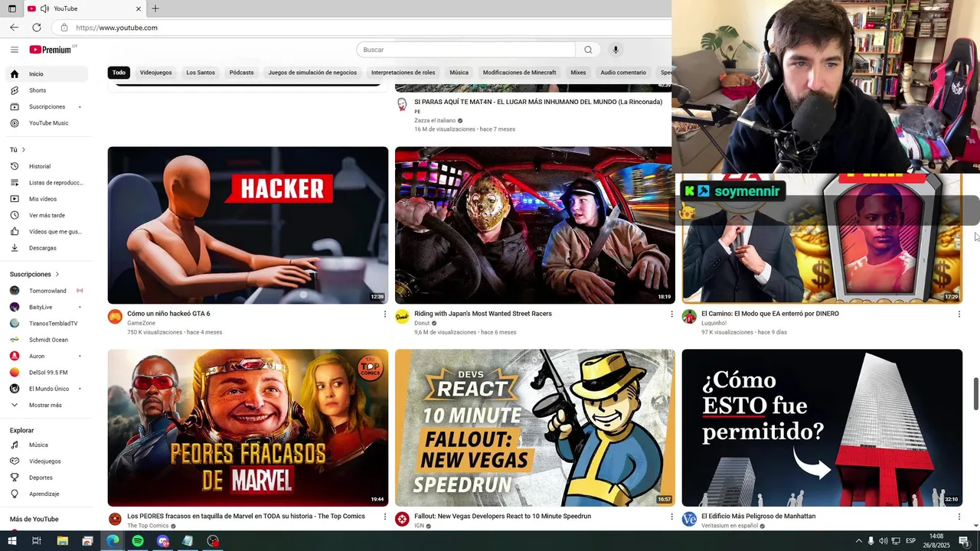Activate voice search microphone
This screenshot has width=980, height=551.
tap(616, 50)
